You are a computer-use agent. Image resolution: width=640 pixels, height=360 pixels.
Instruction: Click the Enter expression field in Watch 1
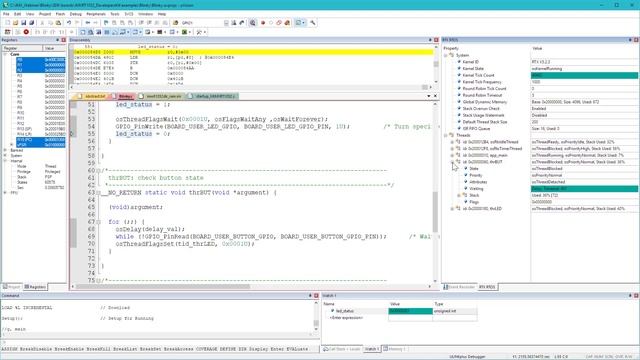coord(347,318)
